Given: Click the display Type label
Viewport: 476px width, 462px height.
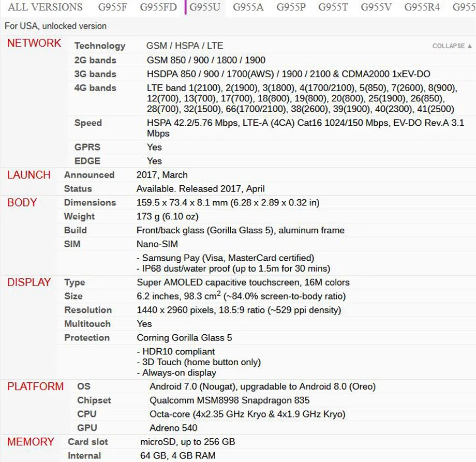Looking at the screenshot, I should (75, 282).
